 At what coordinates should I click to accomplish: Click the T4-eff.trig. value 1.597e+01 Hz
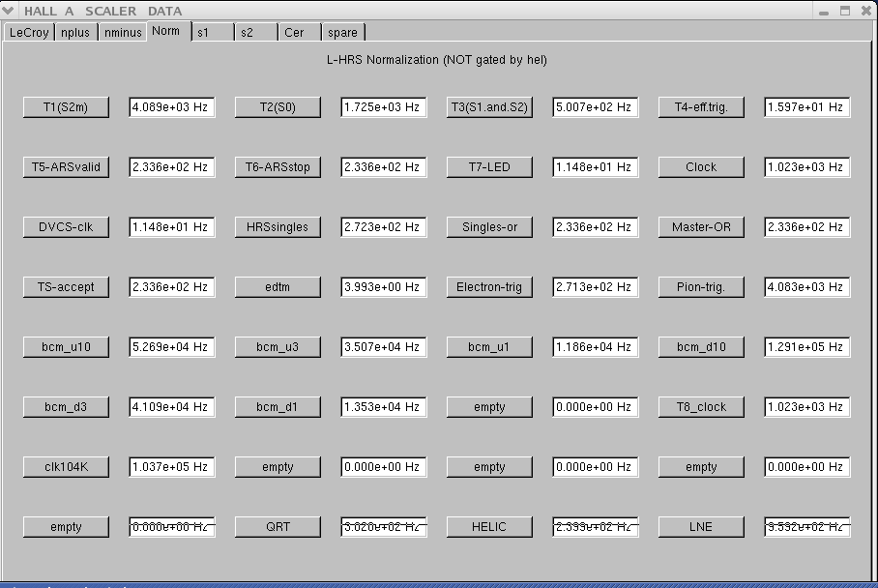pyautogui.click(x=806, y=107)
